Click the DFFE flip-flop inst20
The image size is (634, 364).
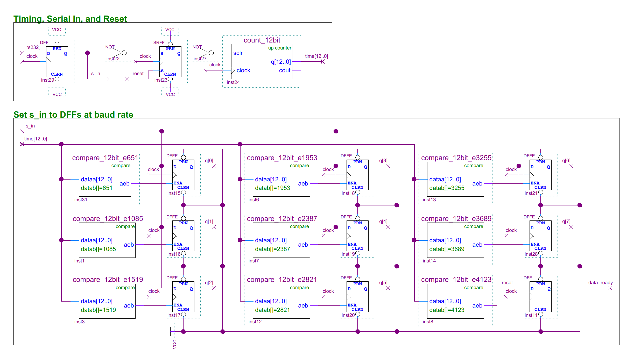[357, 297]
